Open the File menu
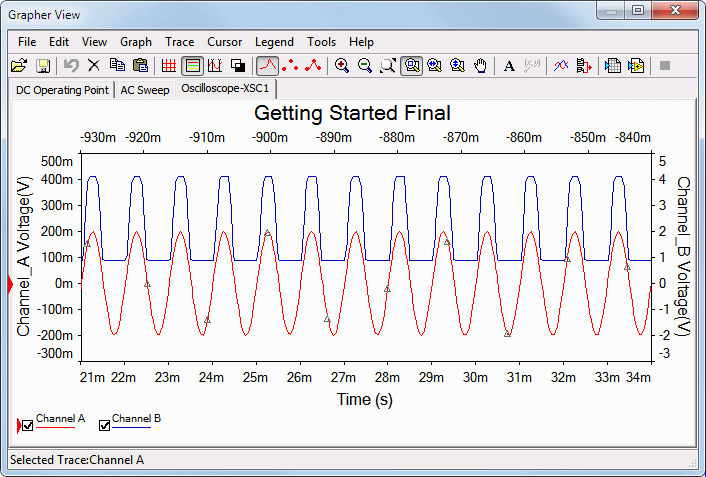 coord(27,42)
